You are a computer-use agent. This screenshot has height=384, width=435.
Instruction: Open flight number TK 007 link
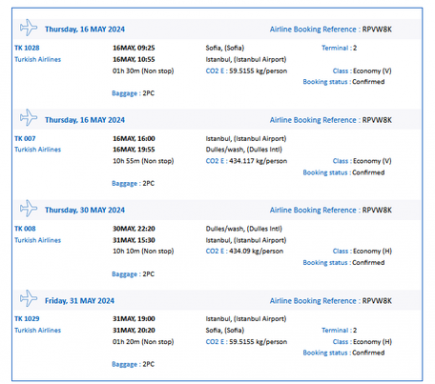click(25, 138)
